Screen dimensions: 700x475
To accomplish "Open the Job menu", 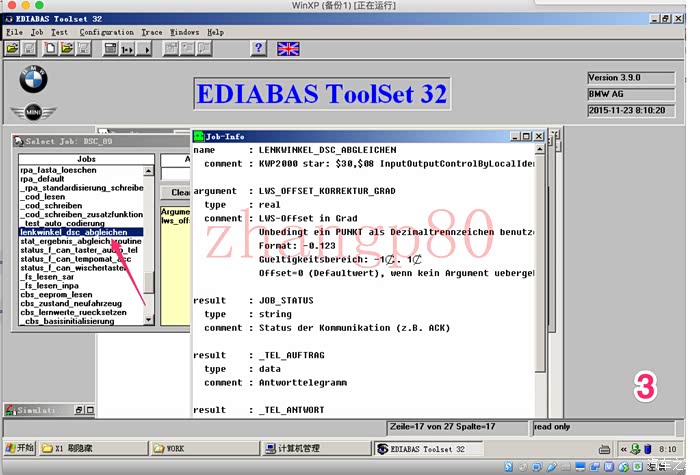I will pos(37,32).
